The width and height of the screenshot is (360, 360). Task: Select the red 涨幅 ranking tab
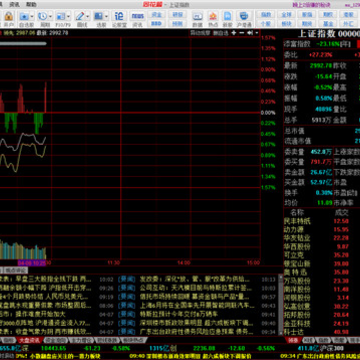click(x=293, y=340)
